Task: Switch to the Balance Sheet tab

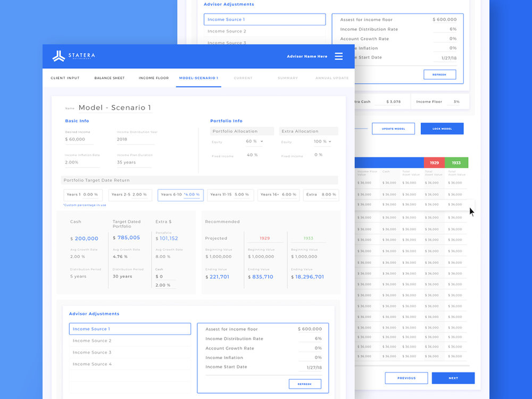Action: 110,78
